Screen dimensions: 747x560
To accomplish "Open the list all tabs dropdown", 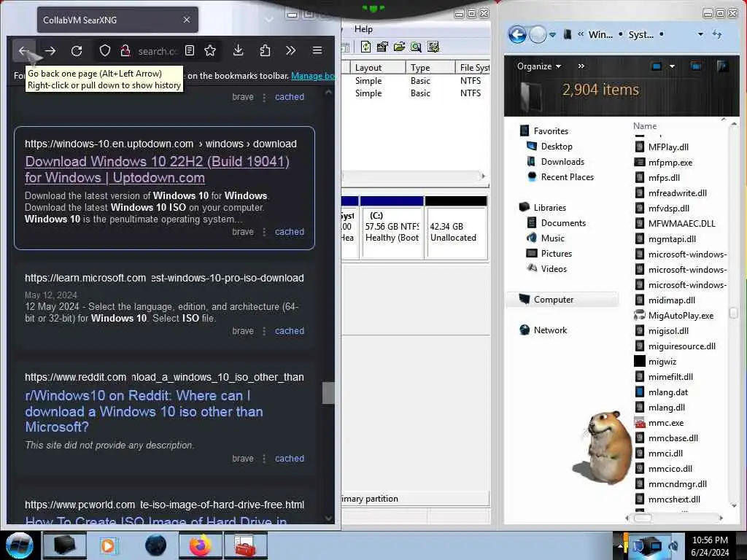I will 269,20.
